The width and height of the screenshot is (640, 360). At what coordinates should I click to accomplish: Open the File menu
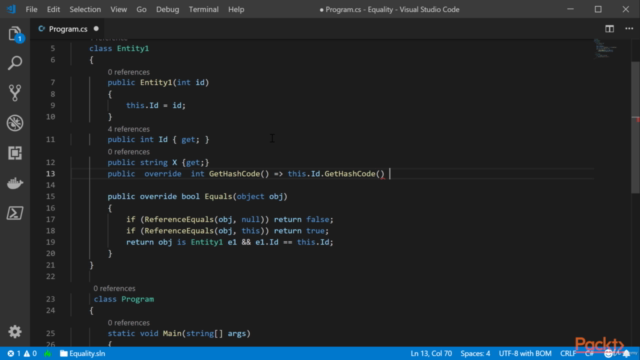31,9
